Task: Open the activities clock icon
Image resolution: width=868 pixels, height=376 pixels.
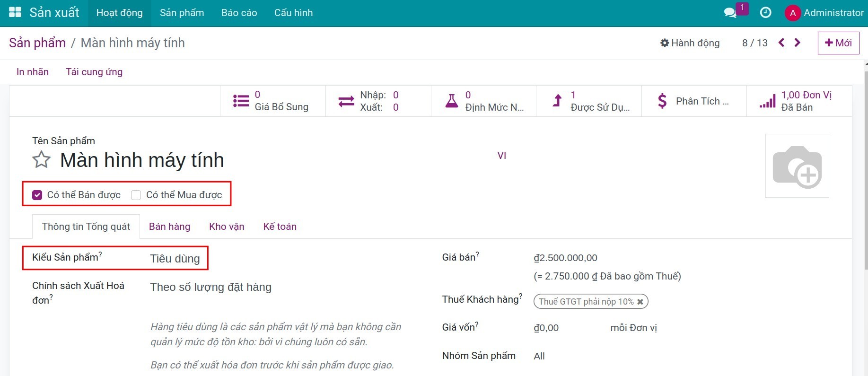Action: tap(765, 13)
